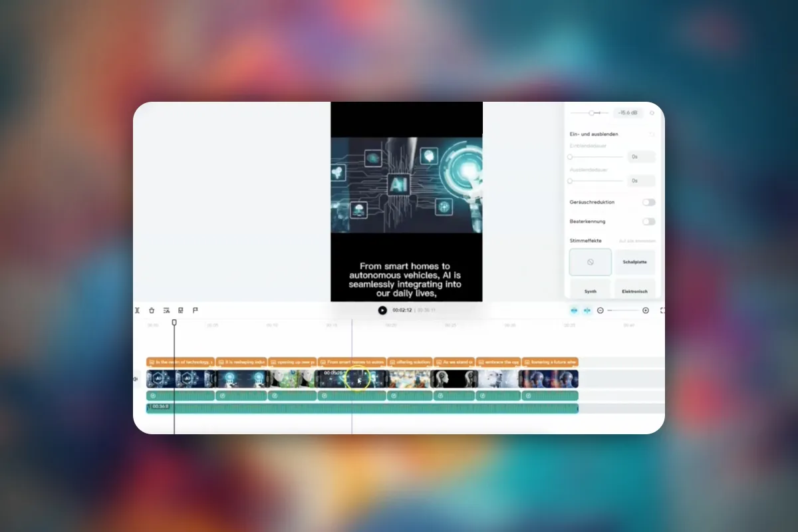
Task: Click the trash delete icon in timeline toolbar
Action: [152, 311]
